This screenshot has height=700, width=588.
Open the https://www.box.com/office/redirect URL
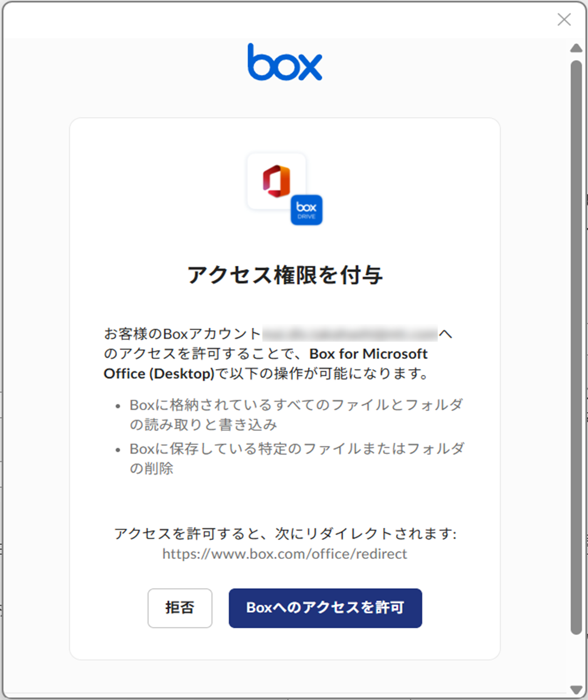pos(284,554)
